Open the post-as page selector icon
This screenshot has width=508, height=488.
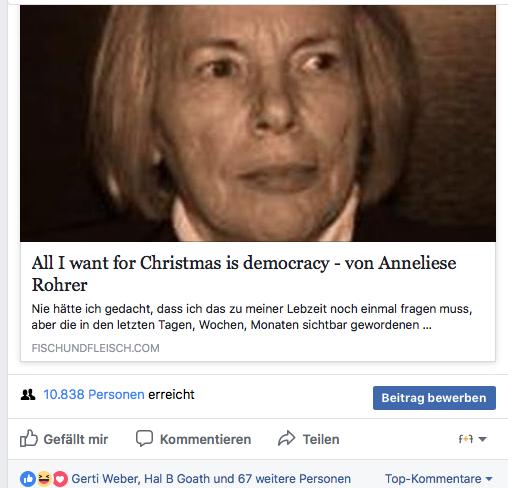[x=466, y=439]
